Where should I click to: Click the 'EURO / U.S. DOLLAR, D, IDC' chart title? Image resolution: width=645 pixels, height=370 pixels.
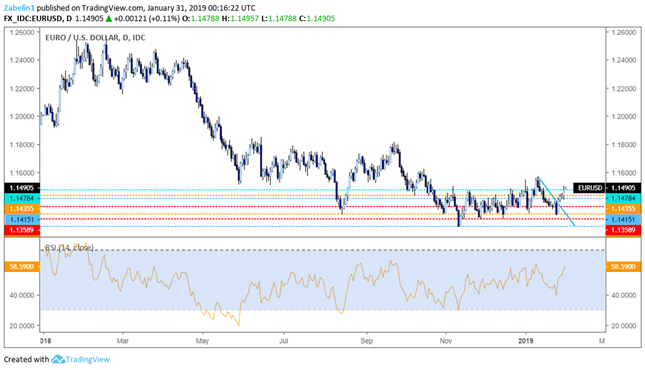click(95, 37)
